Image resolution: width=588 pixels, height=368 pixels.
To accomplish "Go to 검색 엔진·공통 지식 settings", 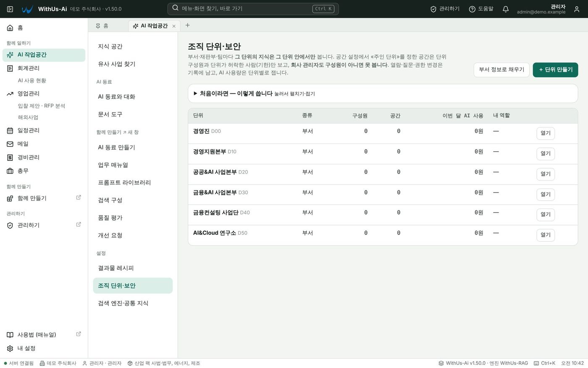I will coord(133,303).
